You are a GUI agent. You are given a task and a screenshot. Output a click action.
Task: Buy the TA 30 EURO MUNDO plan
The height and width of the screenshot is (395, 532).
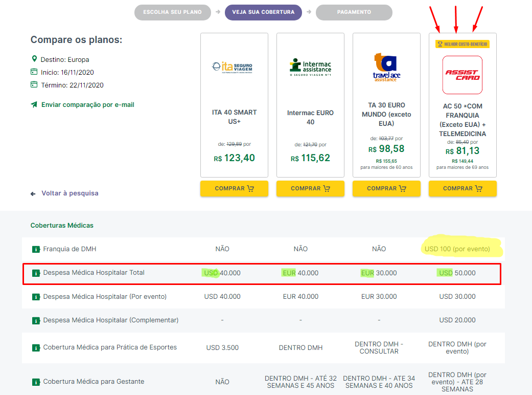(x=386, y=188)
